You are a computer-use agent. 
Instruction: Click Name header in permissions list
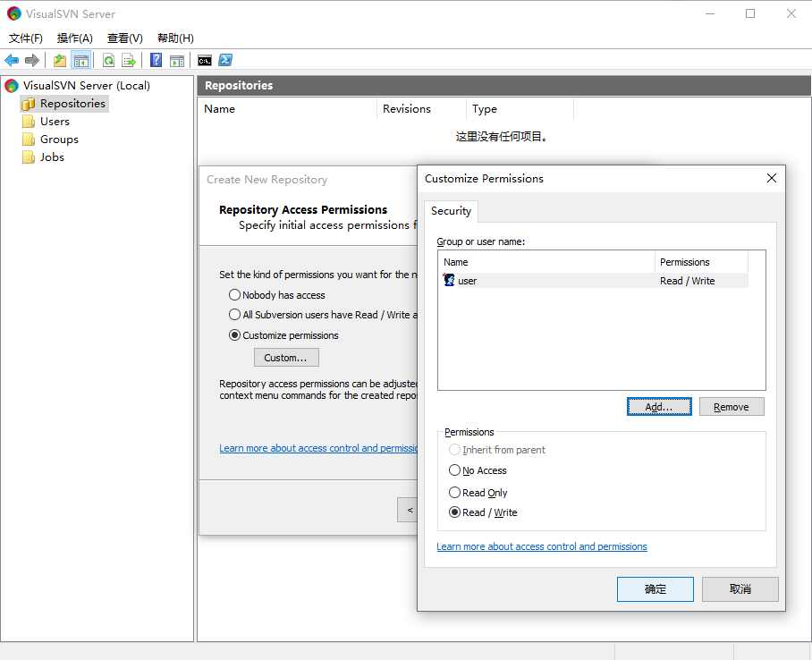(546, 262)
